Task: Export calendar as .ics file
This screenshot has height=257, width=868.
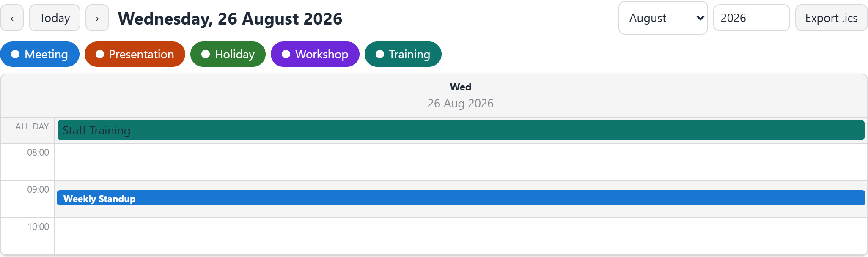Action: (831, 18)
